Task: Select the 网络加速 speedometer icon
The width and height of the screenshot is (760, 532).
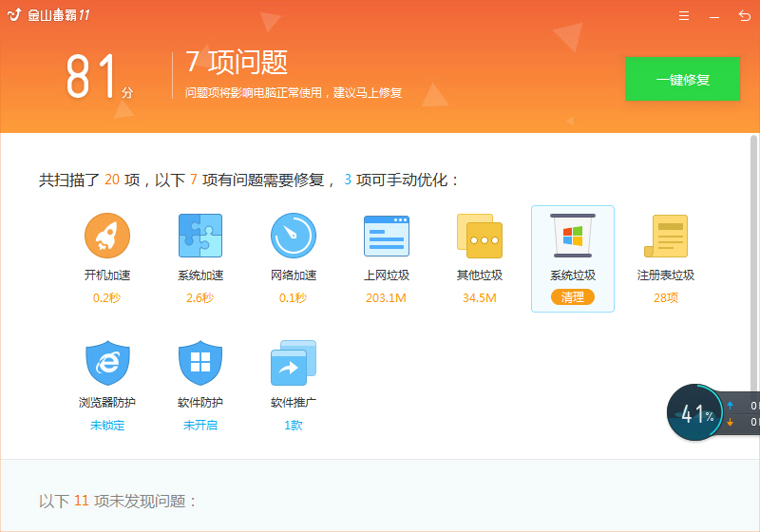Action: click(294, 236)
